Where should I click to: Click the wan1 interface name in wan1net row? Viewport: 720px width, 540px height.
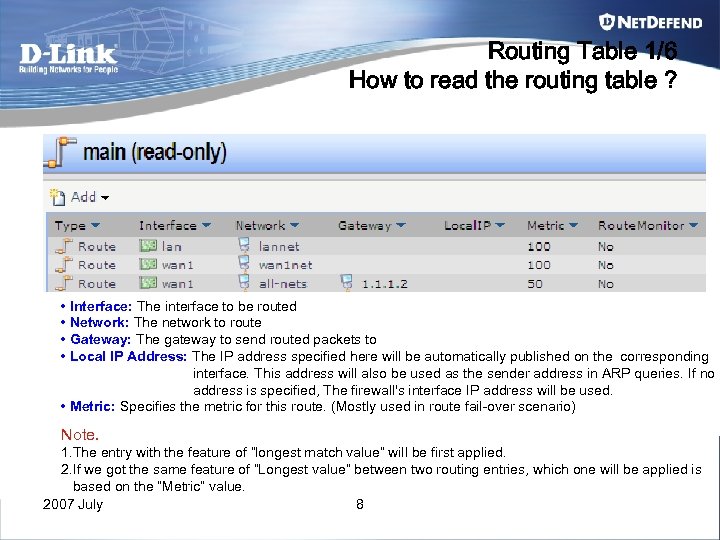click(x=177, y=265)
